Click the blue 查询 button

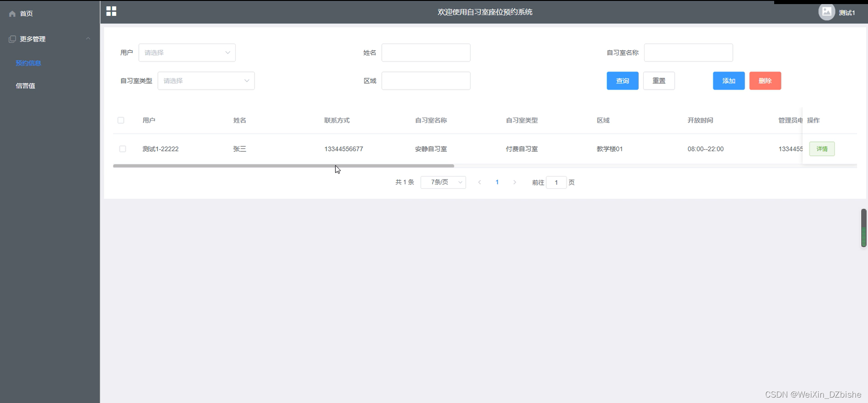coord(623,81)
